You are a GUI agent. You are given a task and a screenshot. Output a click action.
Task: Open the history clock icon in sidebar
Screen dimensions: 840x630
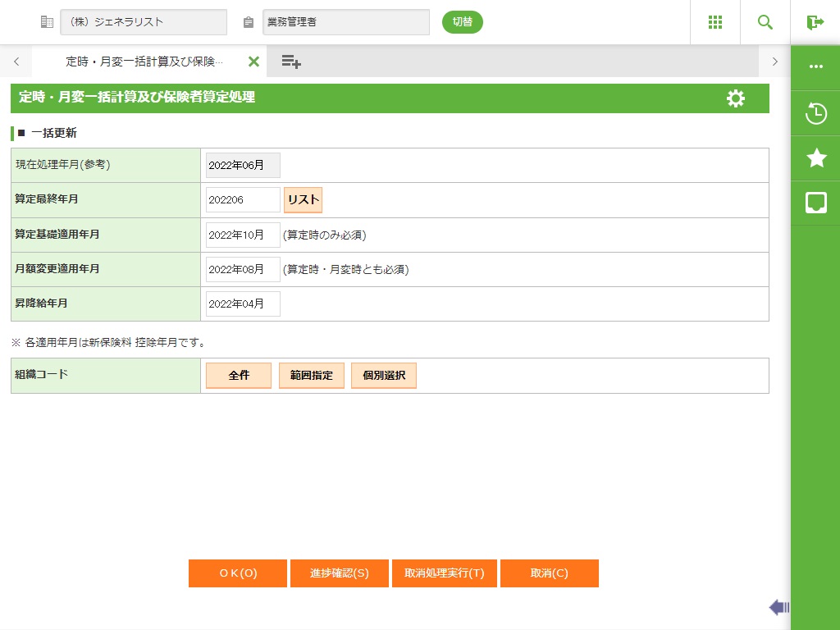point(815,113)
